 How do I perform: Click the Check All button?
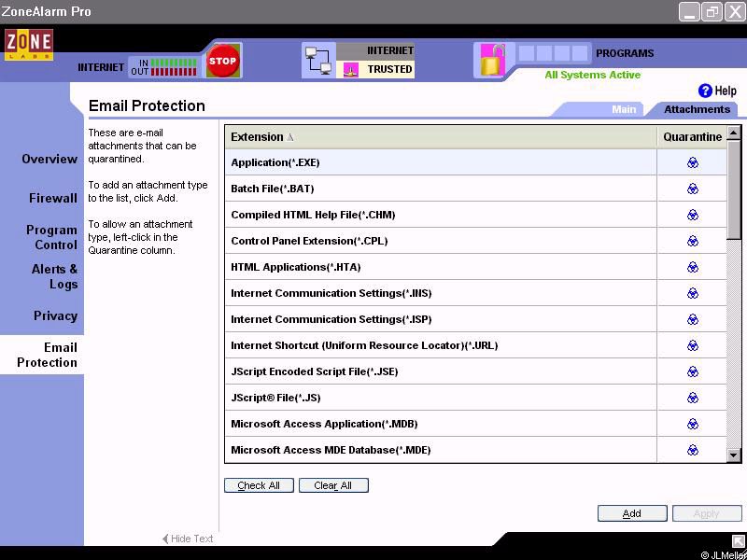[x=259, y=485]
